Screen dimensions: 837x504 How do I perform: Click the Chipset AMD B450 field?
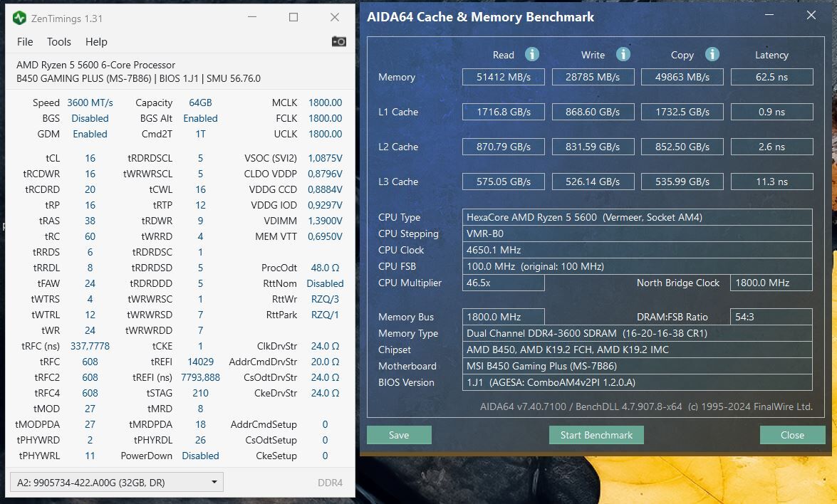click(x=638, y=350)
